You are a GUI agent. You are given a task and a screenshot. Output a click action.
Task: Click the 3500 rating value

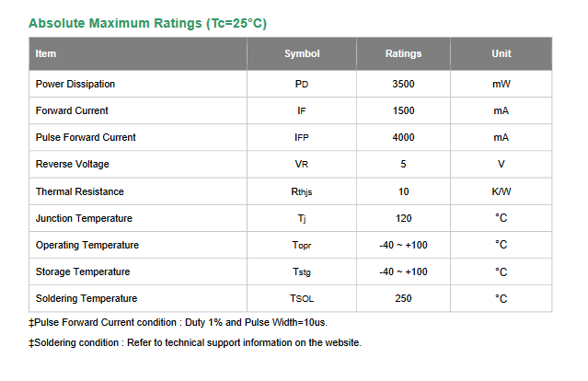403,84
